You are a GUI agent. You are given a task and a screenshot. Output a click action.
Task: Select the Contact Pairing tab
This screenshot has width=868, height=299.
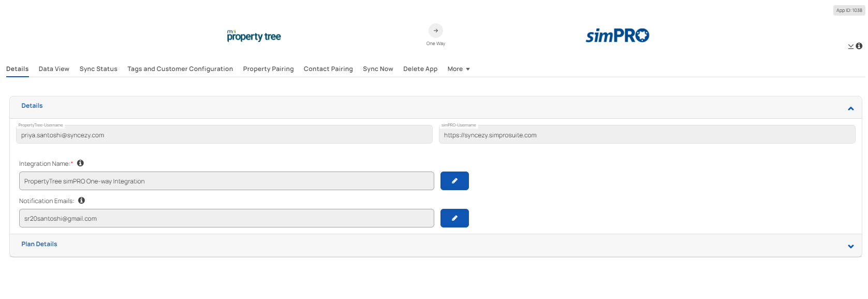tap(328, 69)
